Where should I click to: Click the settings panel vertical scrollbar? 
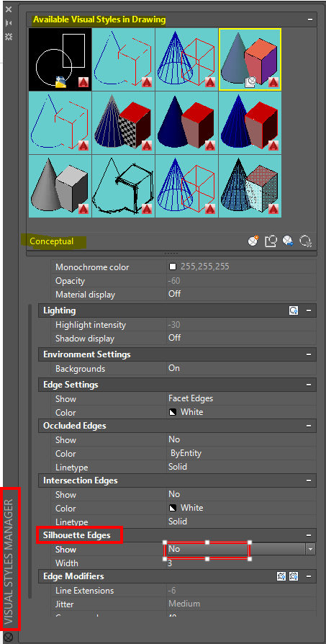pyautogui.click(x=30, y=451)
